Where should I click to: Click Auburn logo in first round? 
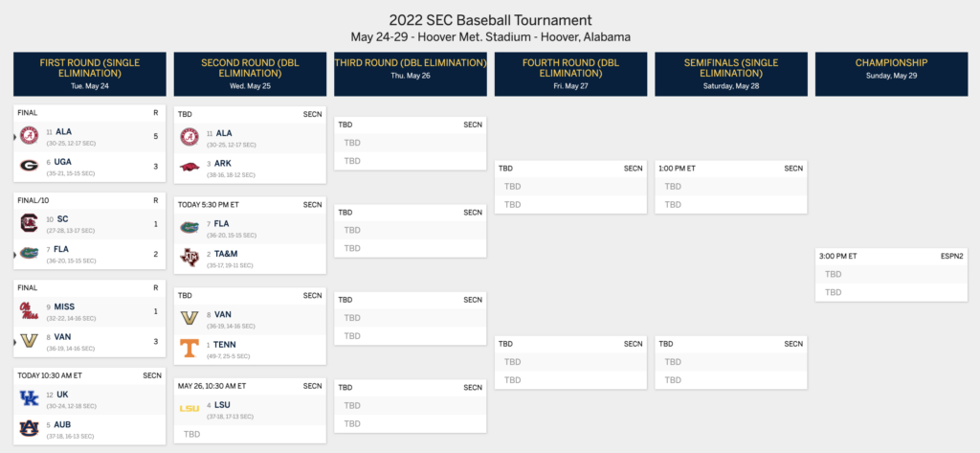pos(29,429)
